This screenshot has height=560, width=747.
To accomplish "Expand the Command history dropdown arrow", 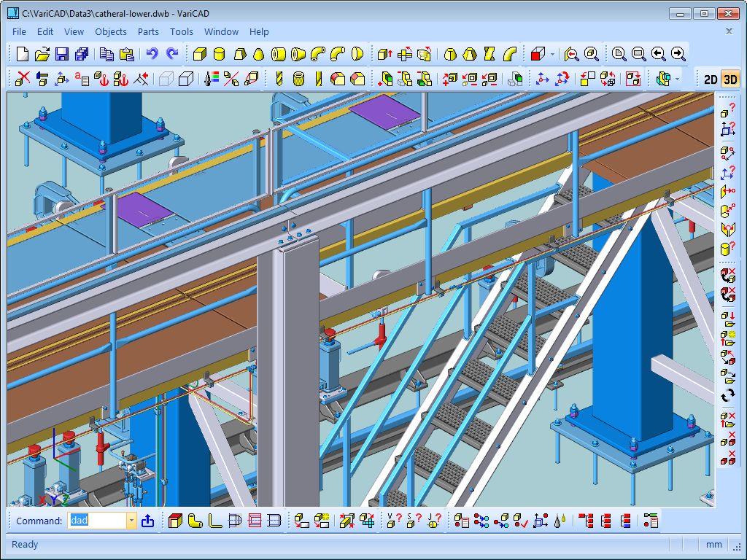I will point(131,521).
